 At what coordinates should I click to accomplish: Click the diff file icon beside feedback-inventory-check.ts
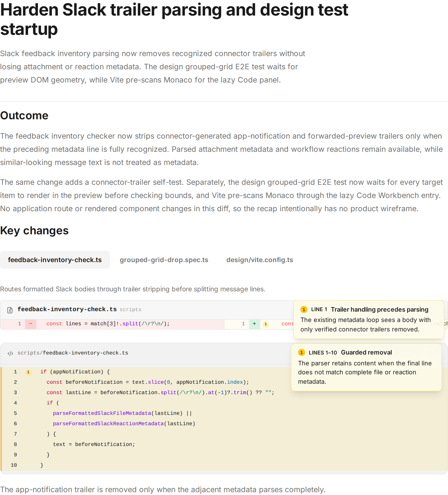[10, 310]
